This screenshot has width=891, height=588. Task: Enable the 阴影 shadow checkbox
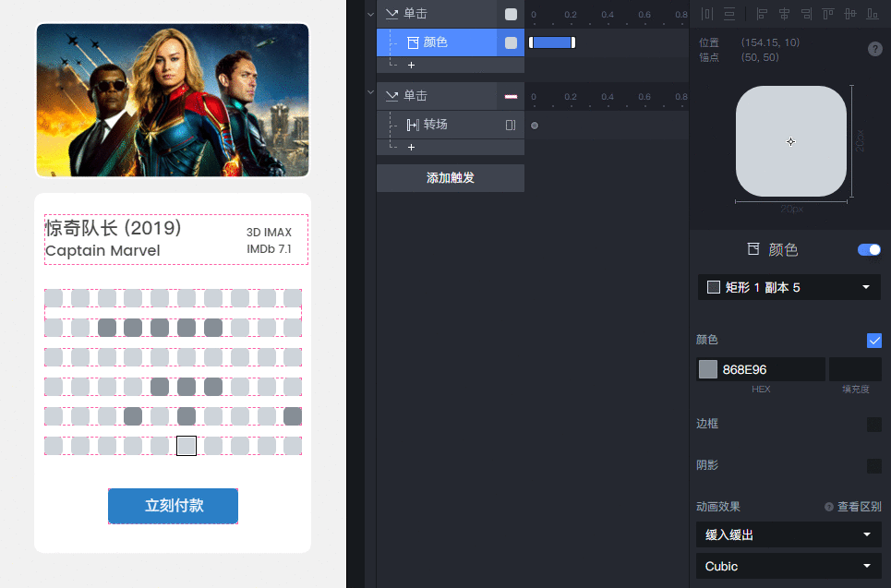(x=874, y=466)
